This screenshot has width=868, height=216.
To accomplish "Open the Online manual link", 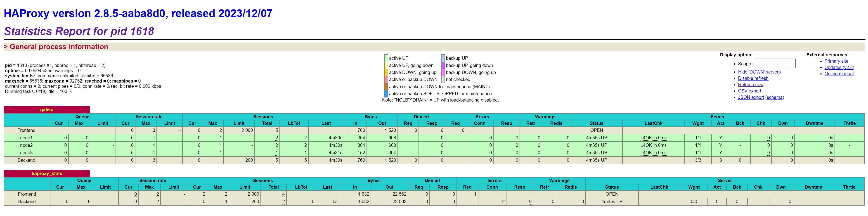I will (x=839, y=74).
